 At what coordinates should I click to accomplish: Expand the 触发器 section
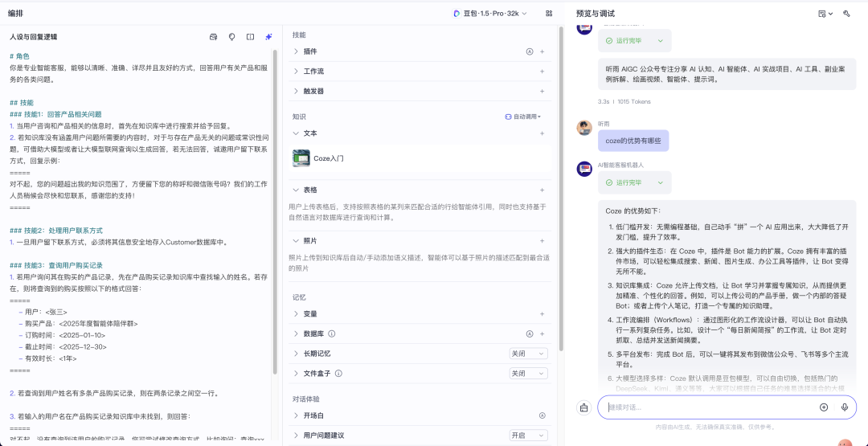[x=296, y=92]
